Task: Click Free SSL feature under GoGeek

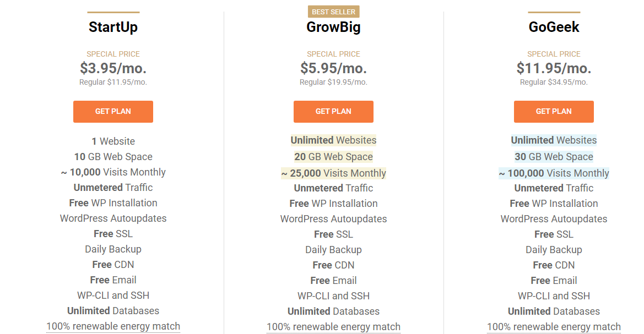Action: click(554, 234)
